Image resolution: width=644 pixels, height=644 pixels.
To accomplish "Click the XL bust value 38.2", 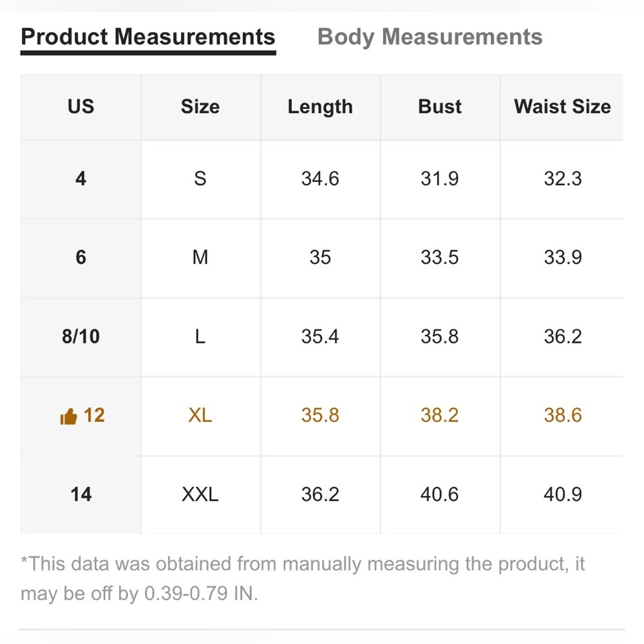I will (x=440, y=415).
